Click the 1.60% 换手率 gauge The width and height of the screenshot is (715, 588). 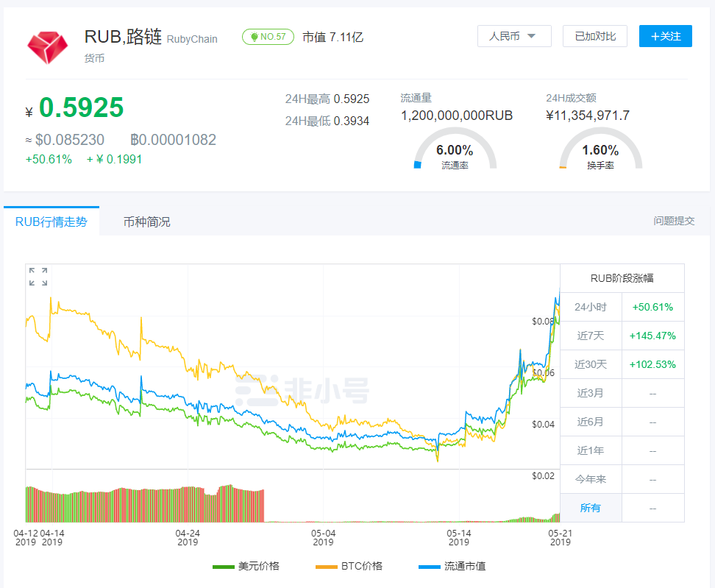click(600, 149)
